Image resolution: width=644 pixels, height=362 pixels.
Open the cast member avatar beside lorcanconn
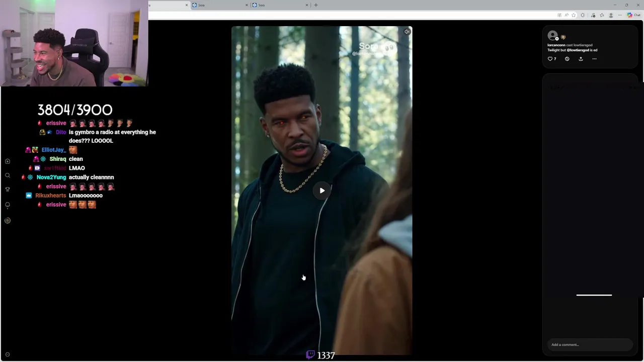pos(563,37)
